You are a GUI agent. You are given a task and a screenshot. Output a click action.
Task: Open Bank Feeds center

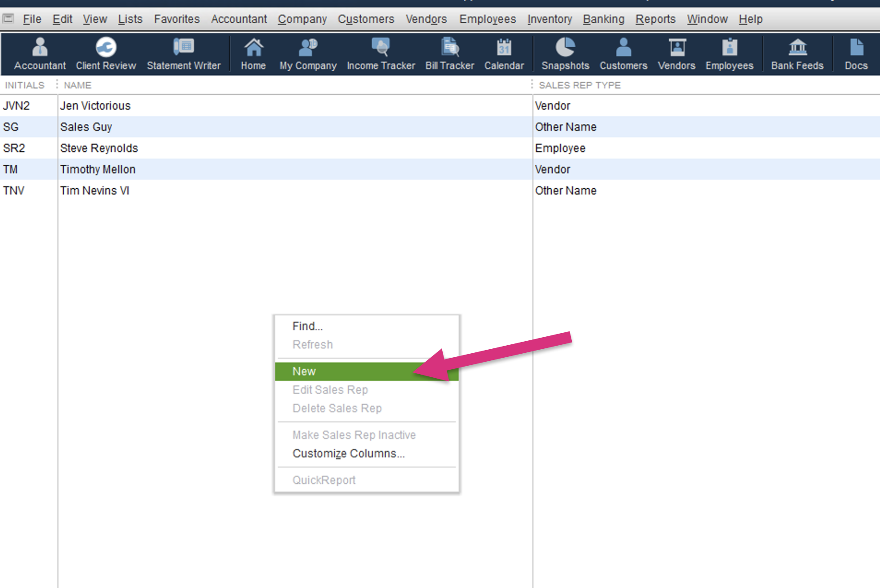[x=797, y=53]
